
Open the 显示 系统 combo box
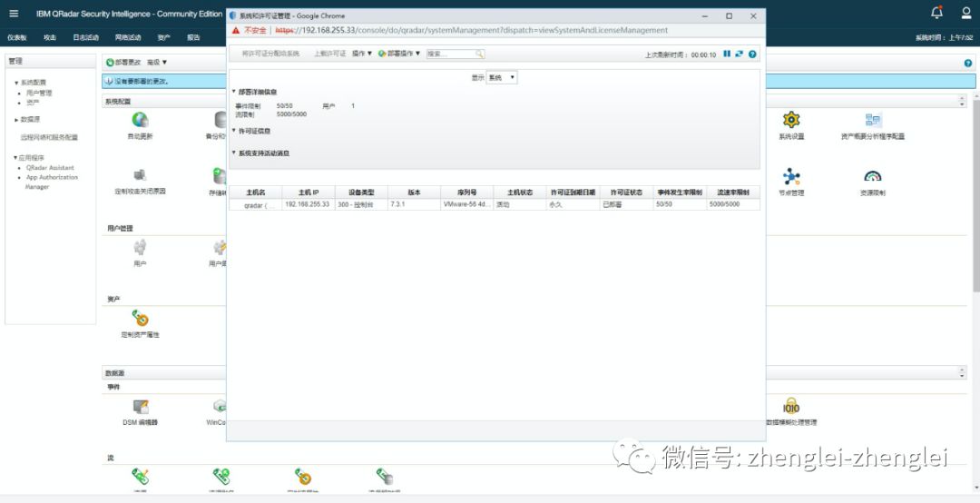click(502, 77)
